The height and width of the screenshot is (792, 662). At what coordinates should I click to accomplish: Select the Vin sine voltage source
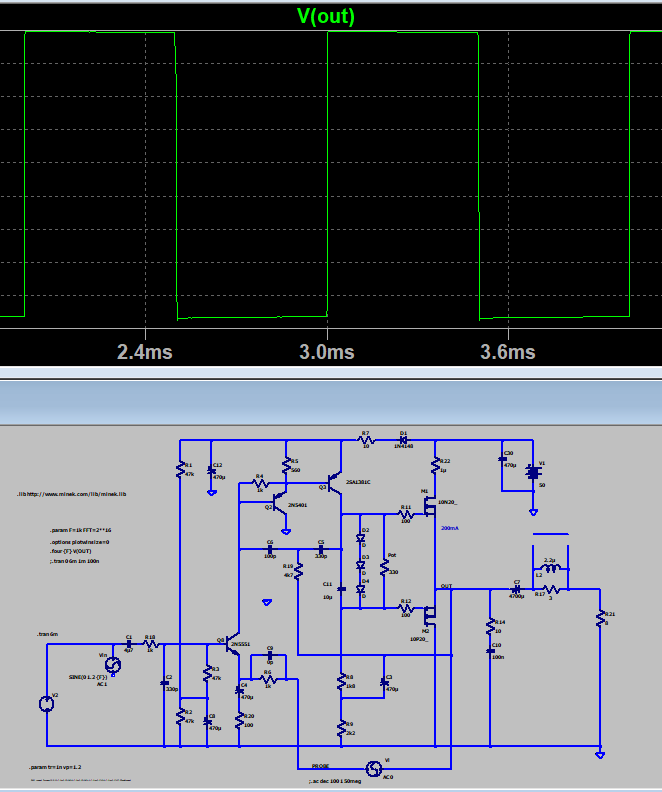(113, 665)
